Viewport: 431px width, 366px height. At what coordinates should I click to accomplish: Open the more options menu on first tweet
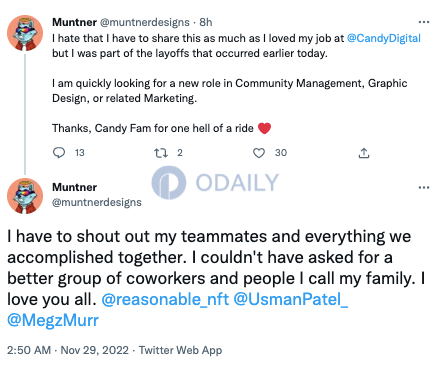click(424, 22)
